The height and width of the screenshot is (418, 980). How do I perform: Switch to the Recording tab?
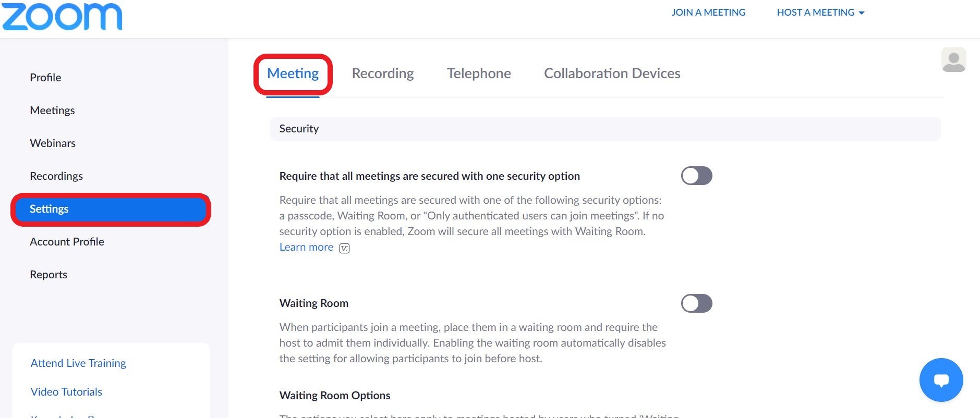click(383, 73)
